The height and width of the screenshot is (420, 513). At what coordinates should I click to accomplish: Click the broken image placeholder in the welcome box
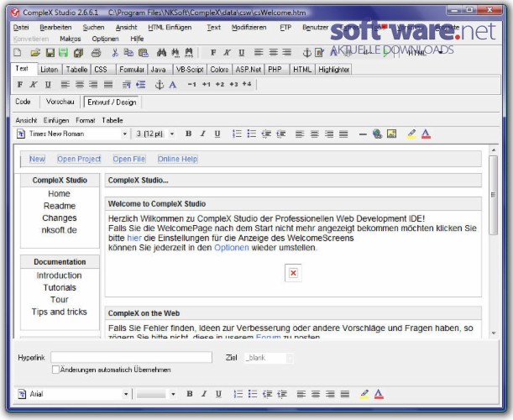(293, 273)
